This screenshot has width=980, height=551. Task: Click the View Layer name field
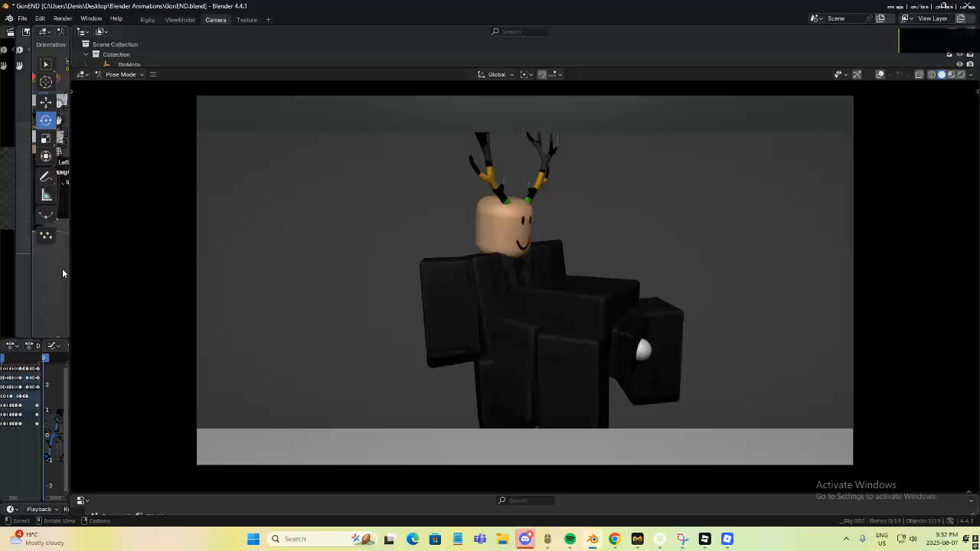point(933,18)
